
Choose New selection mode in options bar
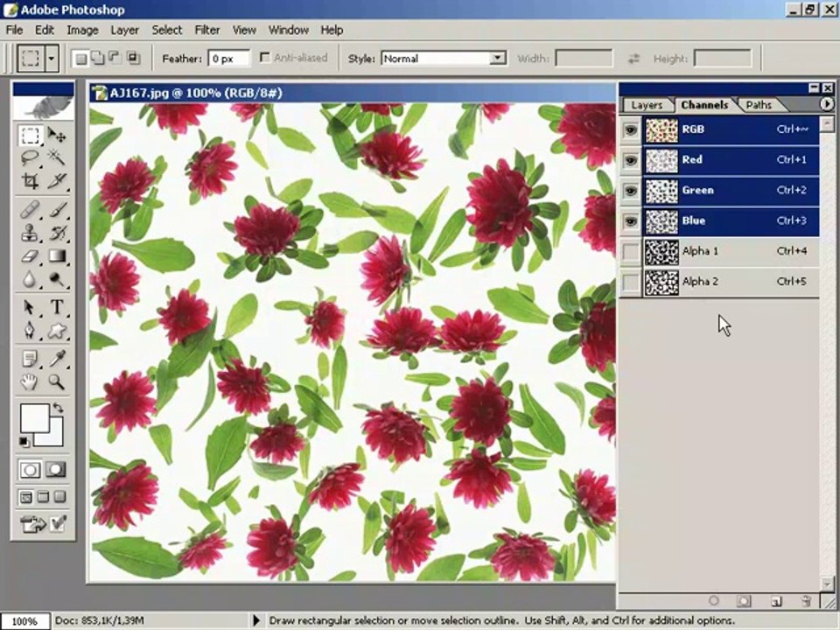coord(80,58)
